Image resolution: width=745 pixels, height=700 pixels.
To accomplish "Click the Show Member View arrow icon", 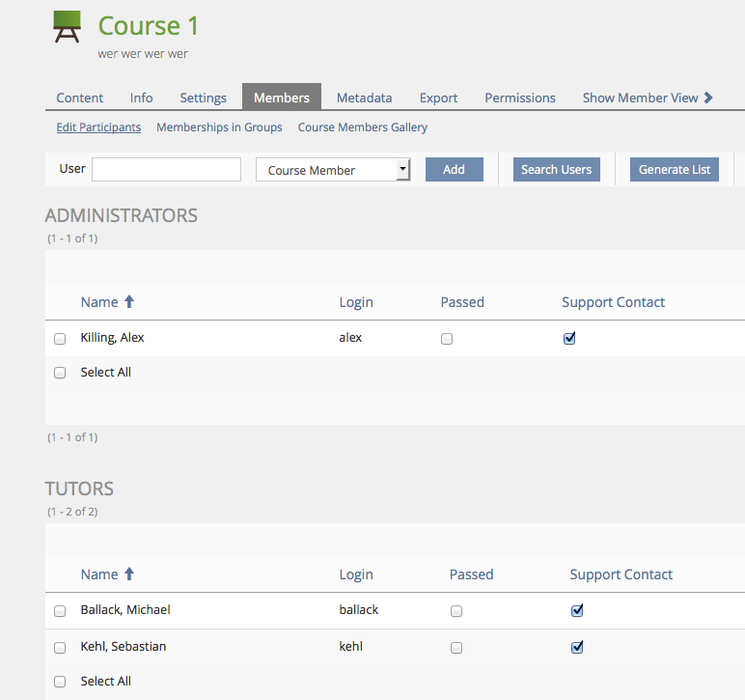I will [708, 98].
